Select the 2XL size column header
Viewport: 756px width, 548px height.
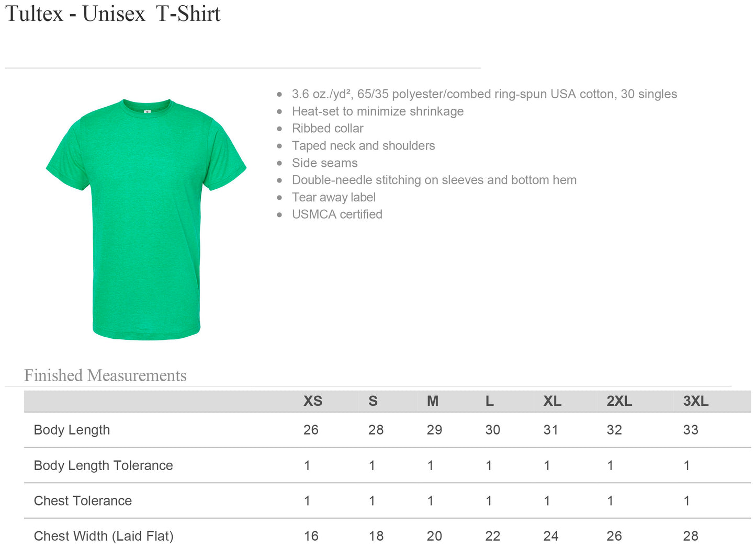pyautogui.click(x=619, y=401)
